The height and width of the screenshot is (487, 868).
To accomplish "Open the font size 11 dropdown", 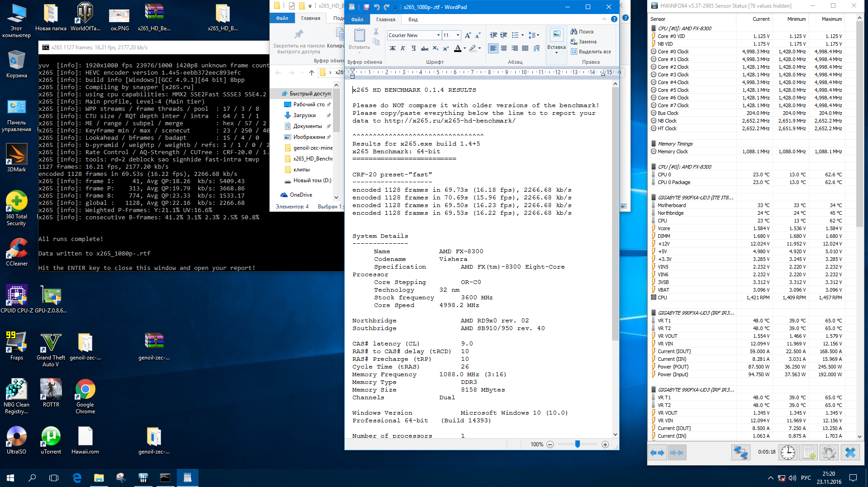I will coord(458,35).
